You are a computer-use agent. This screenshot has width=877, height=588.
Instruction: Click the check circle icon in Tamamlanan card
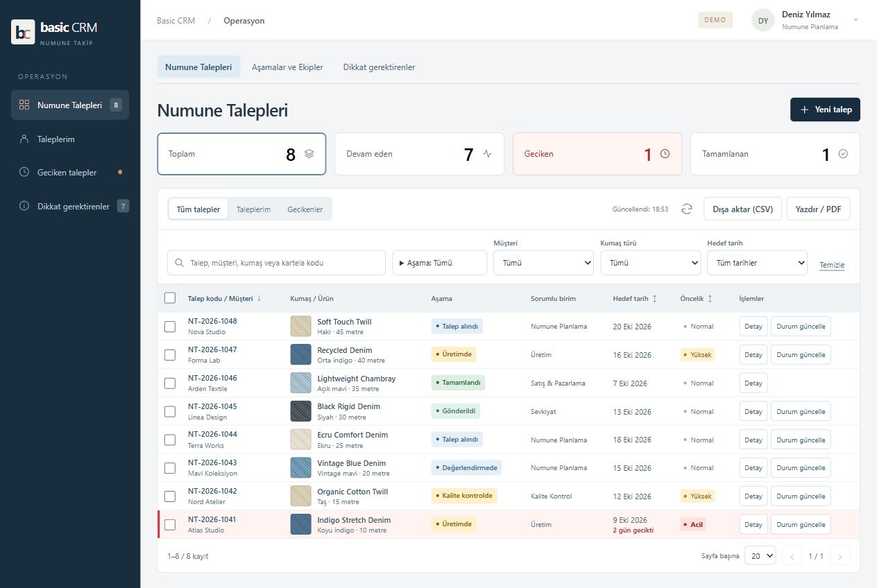[x=843, y=154]
